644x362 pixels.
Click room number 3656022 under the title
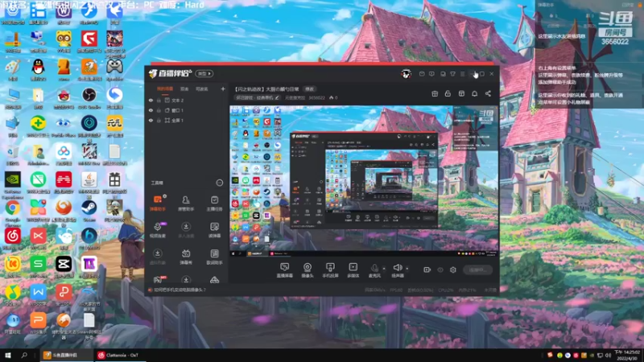click(316, 97)
